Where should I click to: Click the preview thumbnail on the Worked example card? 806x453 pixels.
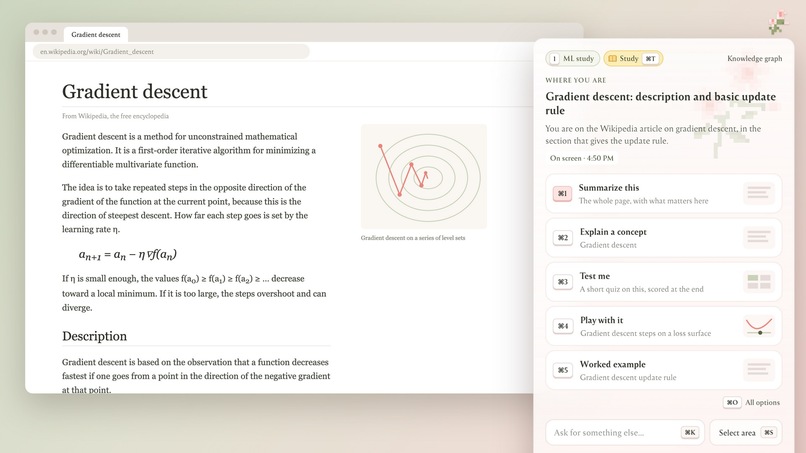pyautogui.click(x=759, y=370)
